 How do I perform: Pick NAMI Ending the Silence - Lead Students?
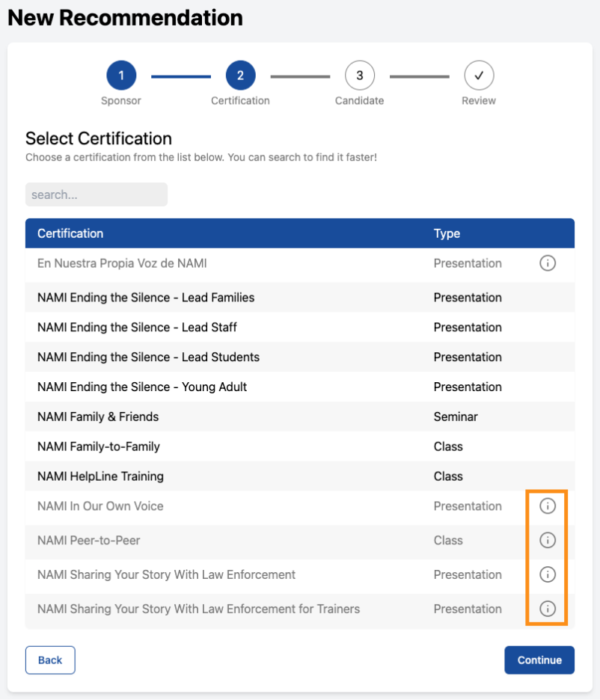point(300,357)
